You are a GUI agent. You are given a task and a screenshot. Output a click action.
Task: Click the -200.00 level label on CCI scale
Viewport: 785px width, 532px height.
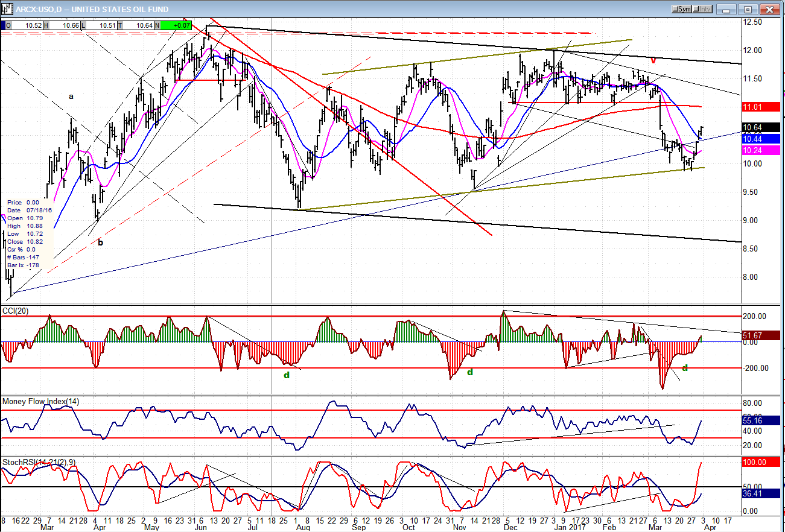tap(757, 368)
